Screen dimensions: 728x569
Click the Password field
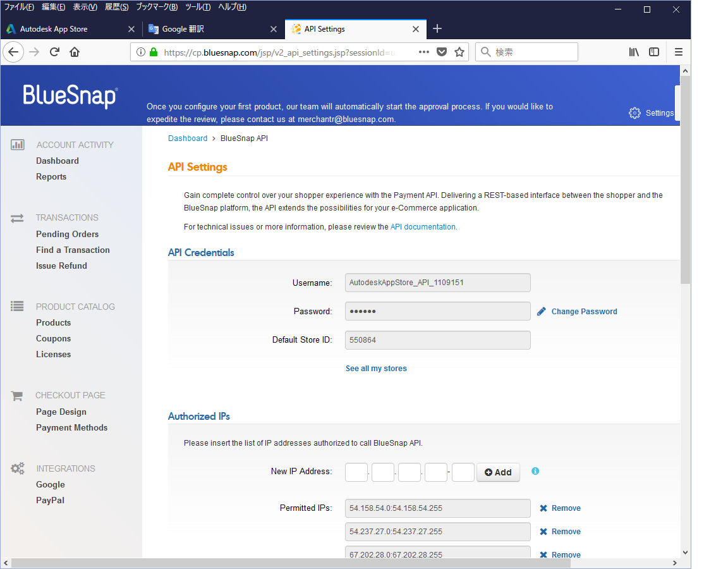pos(438,311)
